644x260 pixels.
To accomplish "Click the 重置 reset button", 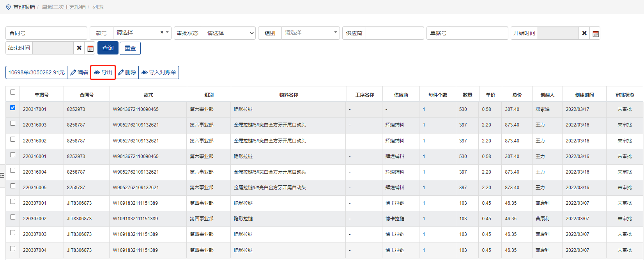I will click(x=130, y=48).
